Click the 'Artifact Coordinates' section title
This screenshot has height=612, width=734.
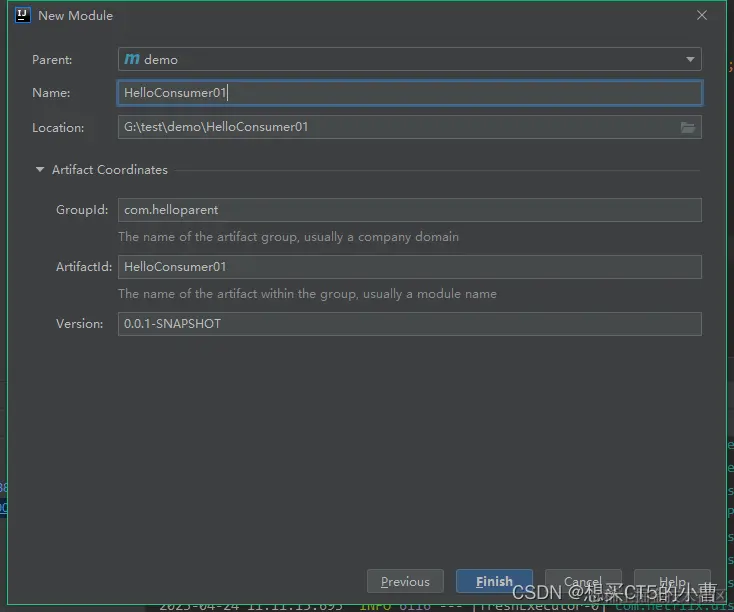[x=110, y=170]
